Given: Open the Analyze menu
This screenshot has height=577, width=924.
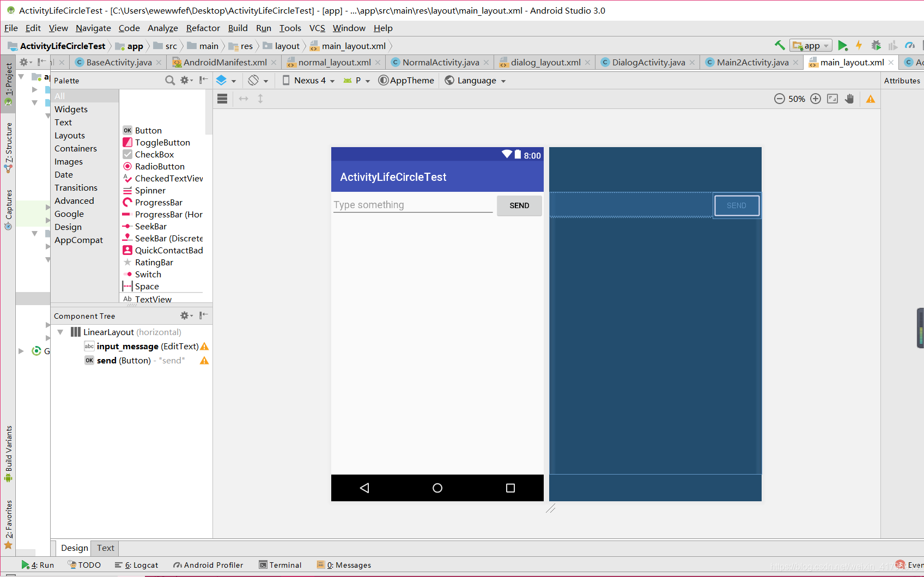Looking at the screenshot, I should 162,28.
